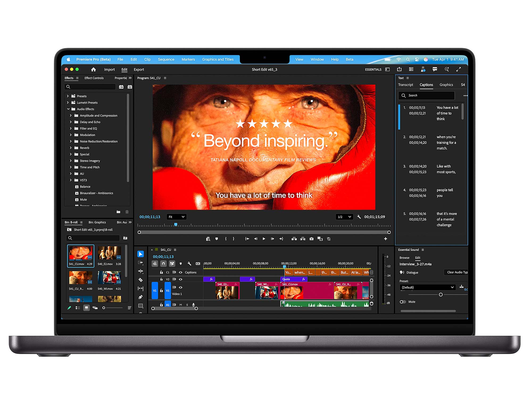The image size is (532, 399).
Task: Click the Clear Audio Type button
Action: coord(456,272)
